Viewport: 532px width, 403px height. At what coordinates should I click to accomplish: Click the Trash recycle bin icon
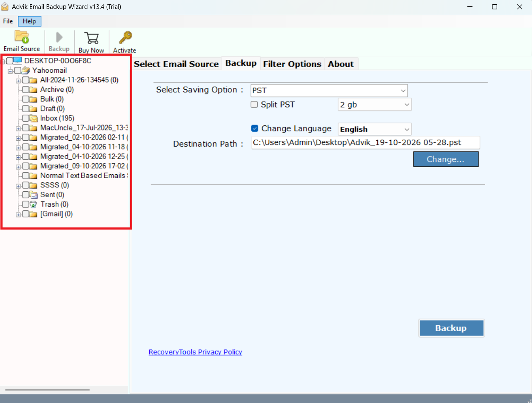pos(34,204)
